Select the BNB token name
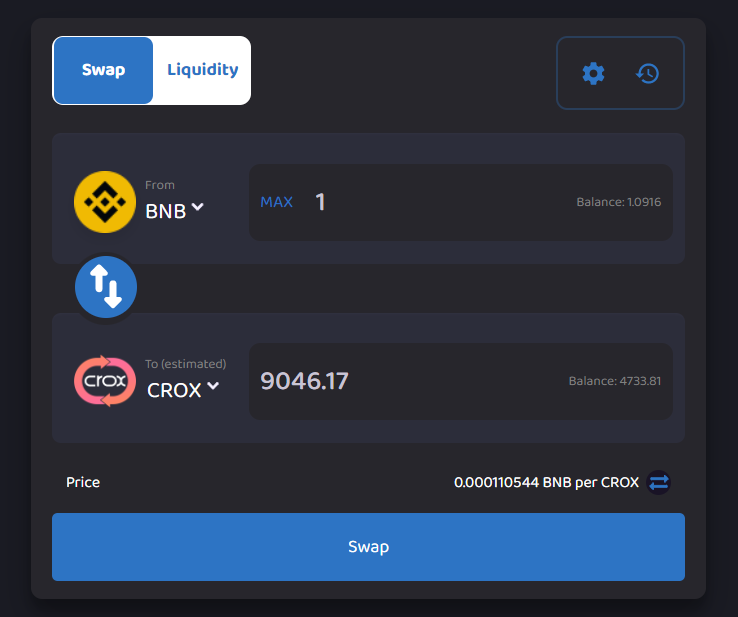This screenshot has width=738, height=617. (165, 211)
